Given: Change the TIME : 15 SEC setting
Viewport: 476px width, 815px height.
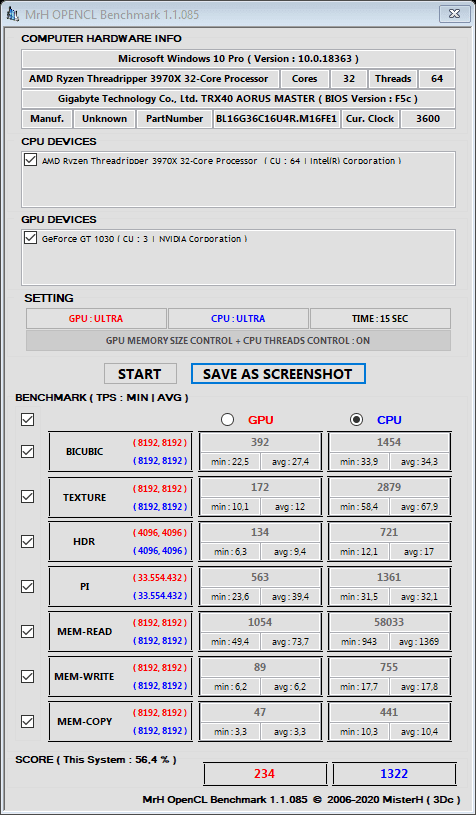Looking at the screenshot, I should tap(380, 319).
